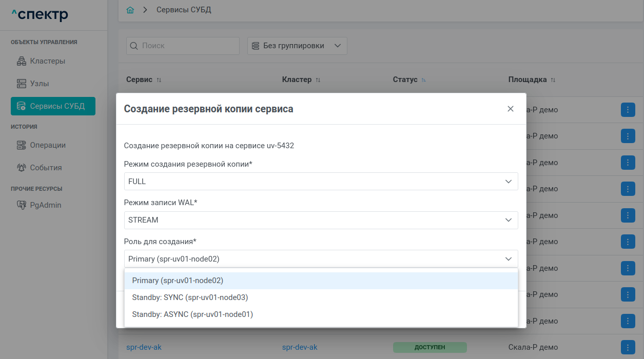The height and width of the screenshot is (359, 644).
Task: Sort table by Площадка column
Action: (x=553, y=80)
